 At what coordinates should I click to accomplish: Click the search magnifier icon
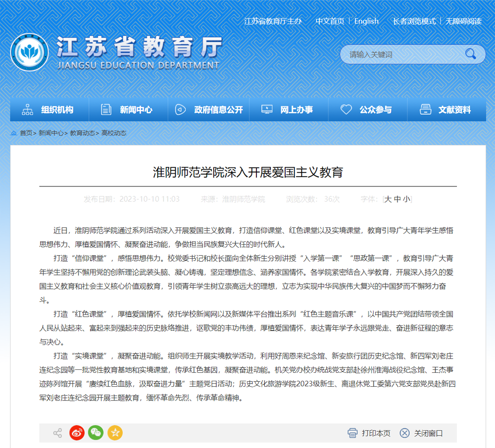[x=470, y=54]
